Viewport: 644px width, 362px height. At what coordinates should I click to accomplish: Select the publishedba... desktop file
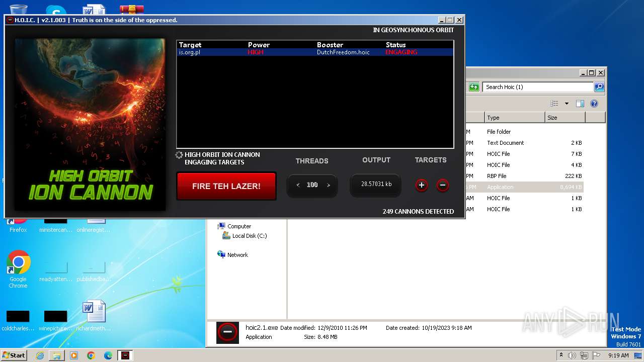(x=94, y=271)
